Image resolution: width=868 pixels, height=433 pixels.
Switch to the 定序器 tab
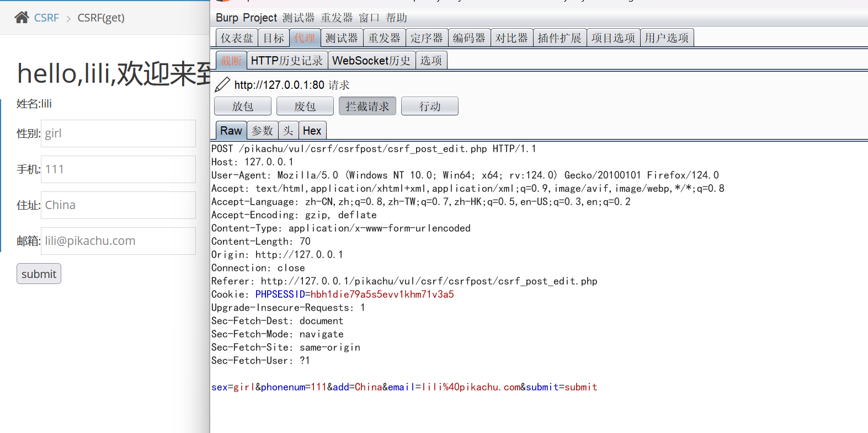pos(427,38)
